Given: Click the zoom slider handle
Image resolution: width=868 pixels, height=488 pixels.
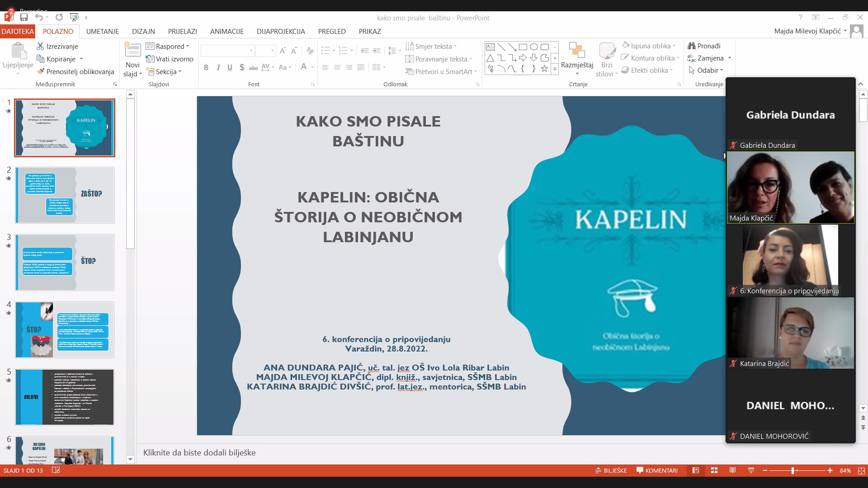Looking at the screenshot, I should [793, 470].
